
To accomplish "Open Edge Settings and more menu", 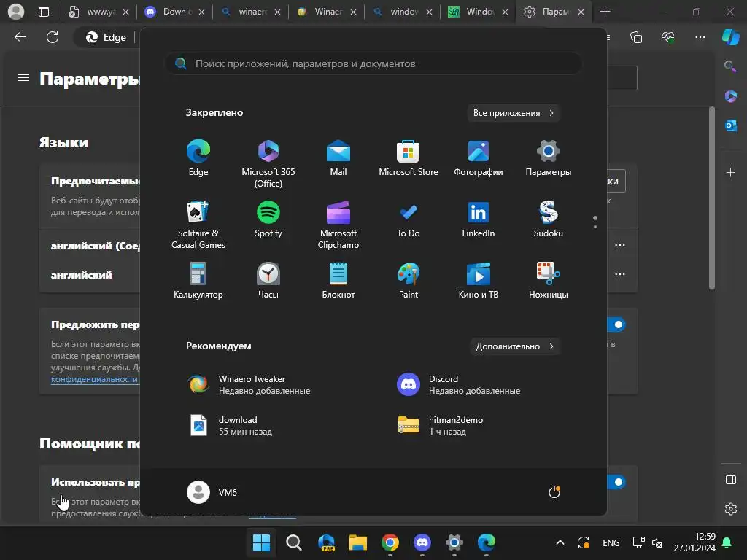I will [x=700, y=37].
